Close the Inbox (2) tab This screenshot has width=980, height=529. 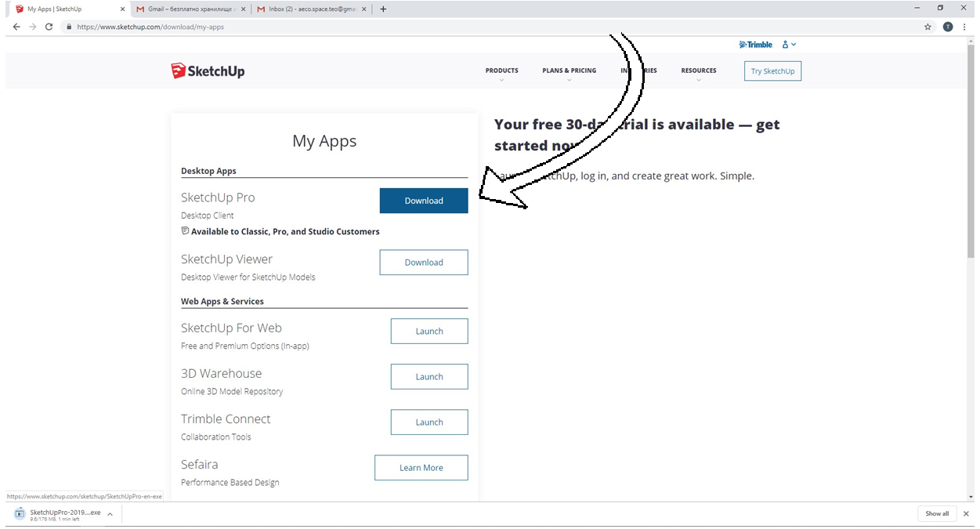(366, 9)
